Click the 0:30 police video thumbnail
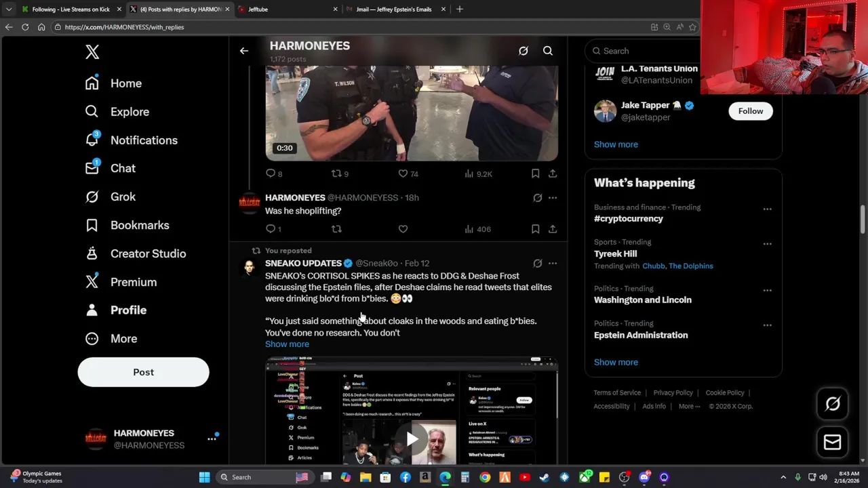This screenshot has height=488, width=868. tap(412, 113)
